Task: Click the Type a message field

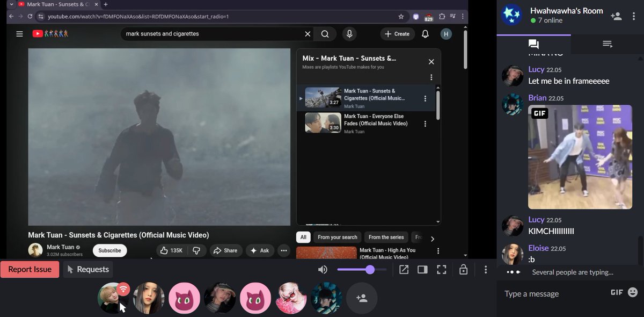Action: (553, 294)
